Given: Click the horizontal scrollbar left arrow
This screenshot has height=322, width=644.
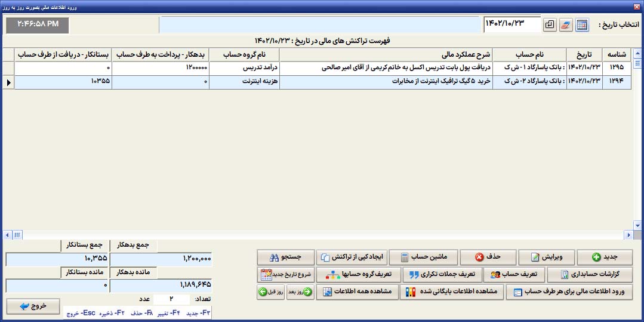Looking at the screenshot, I should pos(7,235).
